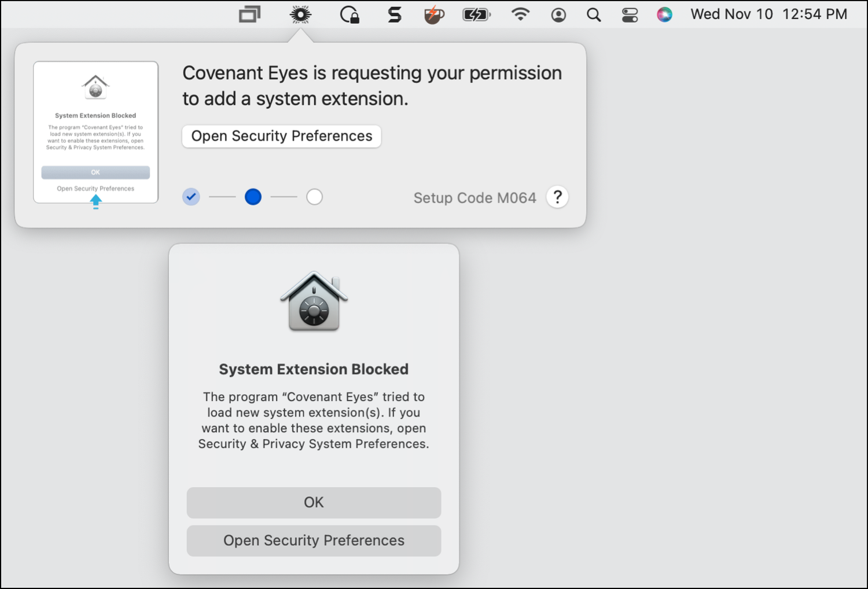Click the dialog message about Covenant Eyes extensions
The width and height of the screenshot is (868, 589).
tap(314, 421)
